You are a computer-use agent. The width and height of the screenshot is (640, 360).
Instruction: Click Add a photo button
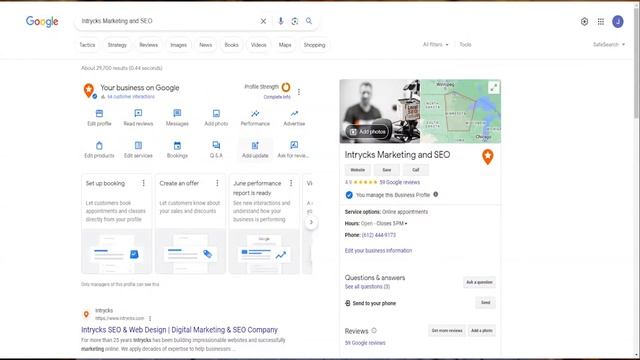click(x=482, y=330)
